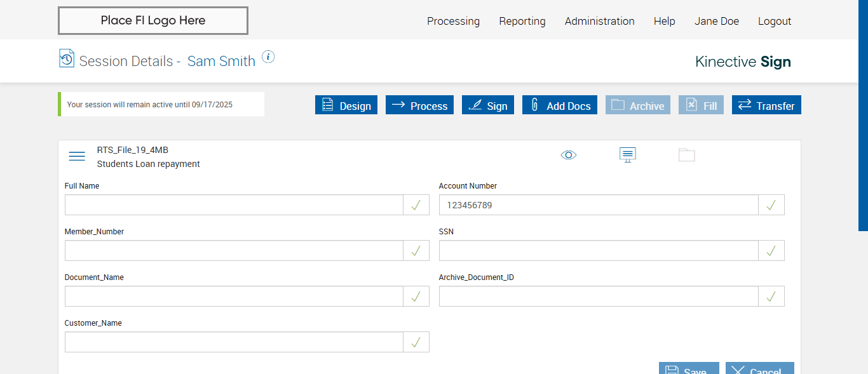Click the Transfer button

click(766, 105)
